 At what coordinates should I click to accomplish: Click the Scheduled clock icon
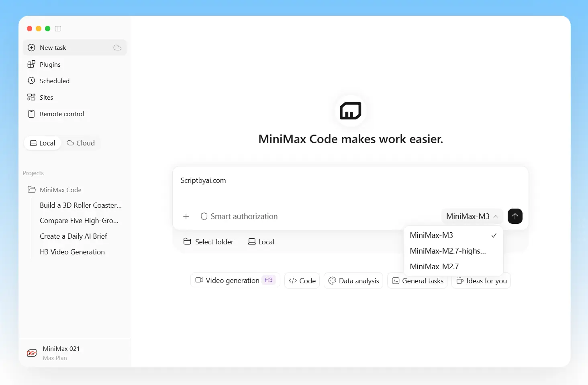click(31, 80)
